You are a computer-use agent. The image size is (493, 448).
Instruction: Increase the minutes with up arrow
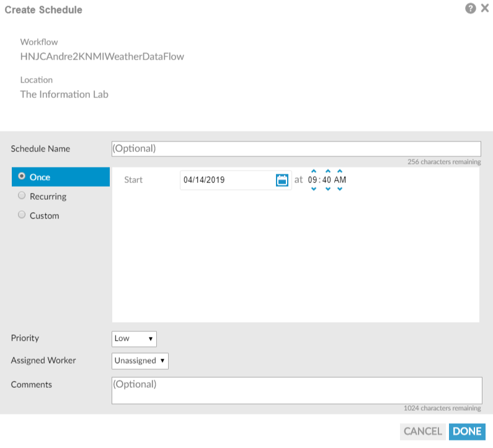[328, 171]
